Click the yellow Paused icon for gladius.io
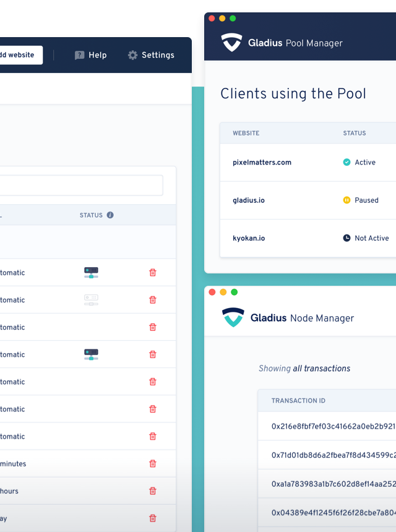396x532 pixels. [x=346, y=200]
